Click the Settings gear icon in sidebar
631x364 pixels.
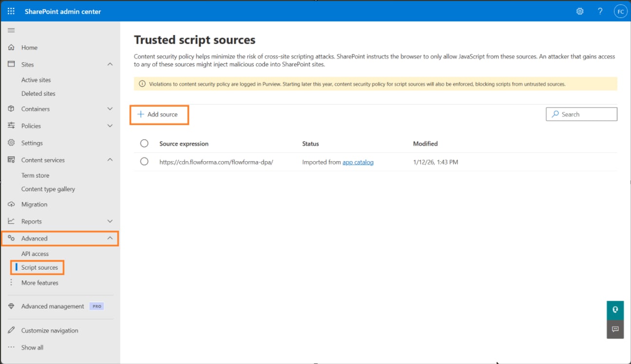point(11,143)
